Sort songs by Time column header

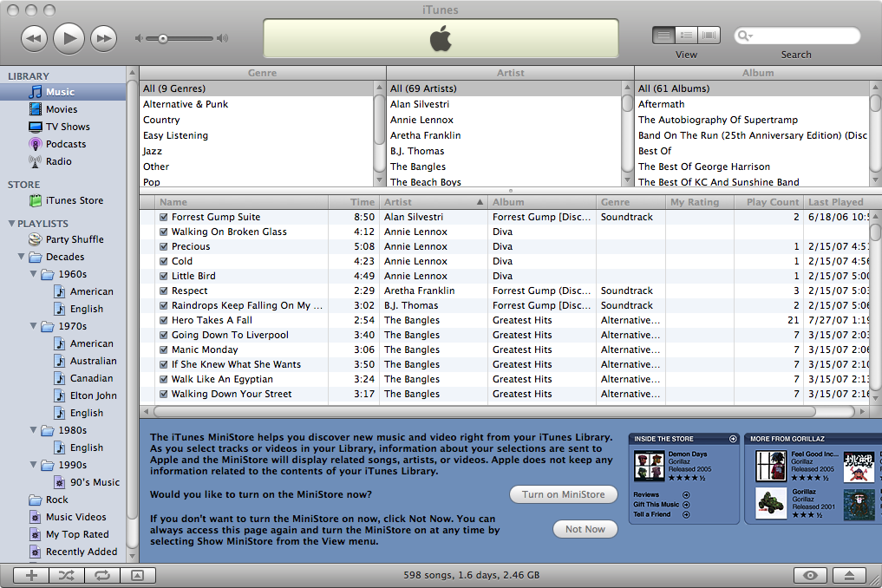click(x=353, y=202)
